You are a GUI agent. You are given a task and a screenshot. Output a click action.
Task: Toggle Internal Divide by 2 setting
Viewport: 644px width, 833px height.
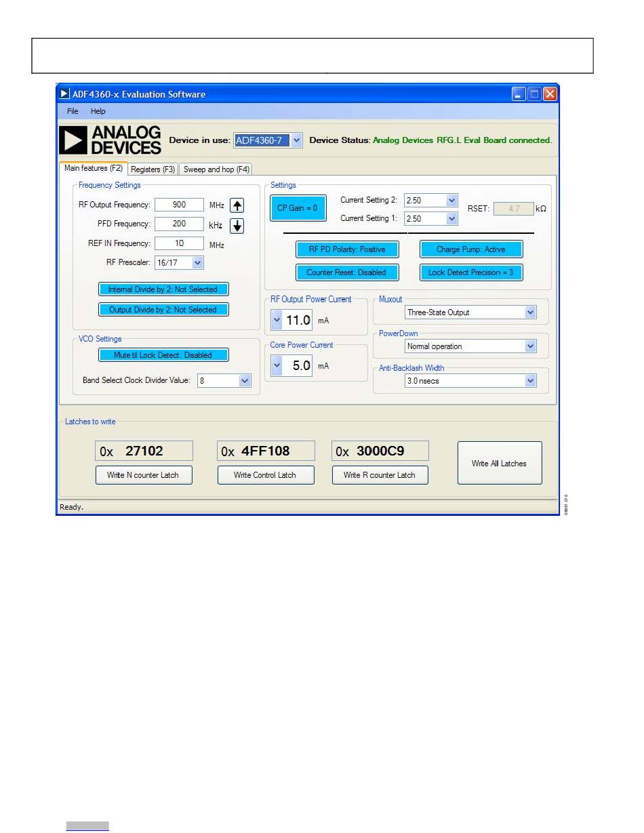pos(163,289)
